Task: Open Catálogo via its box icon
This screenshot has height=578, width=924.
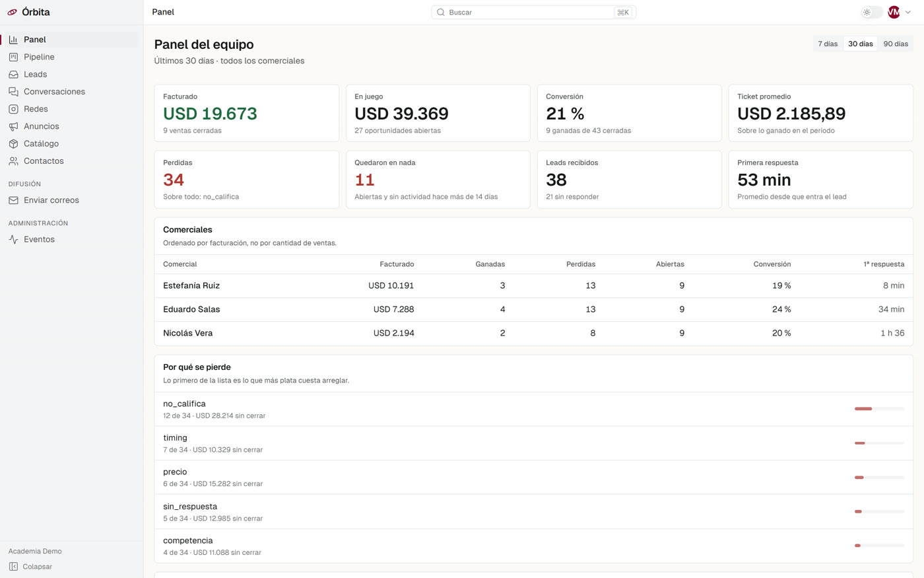Action: tap(13, 143)
